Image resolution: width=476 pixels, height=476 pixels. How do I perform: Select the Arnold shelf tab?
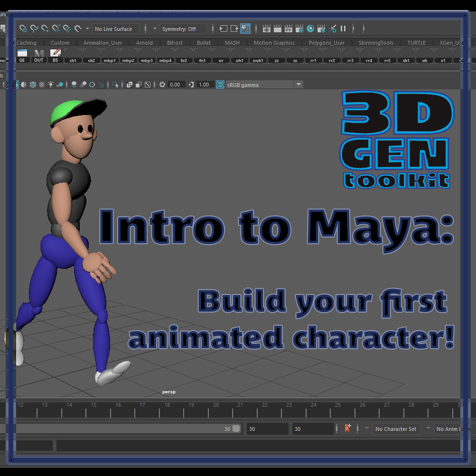pos(144,43)
